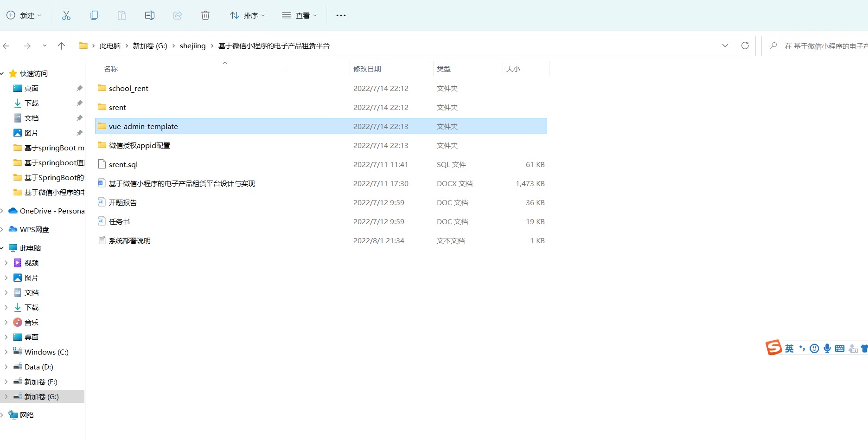Go up one folder level arrow

point(61,45)
